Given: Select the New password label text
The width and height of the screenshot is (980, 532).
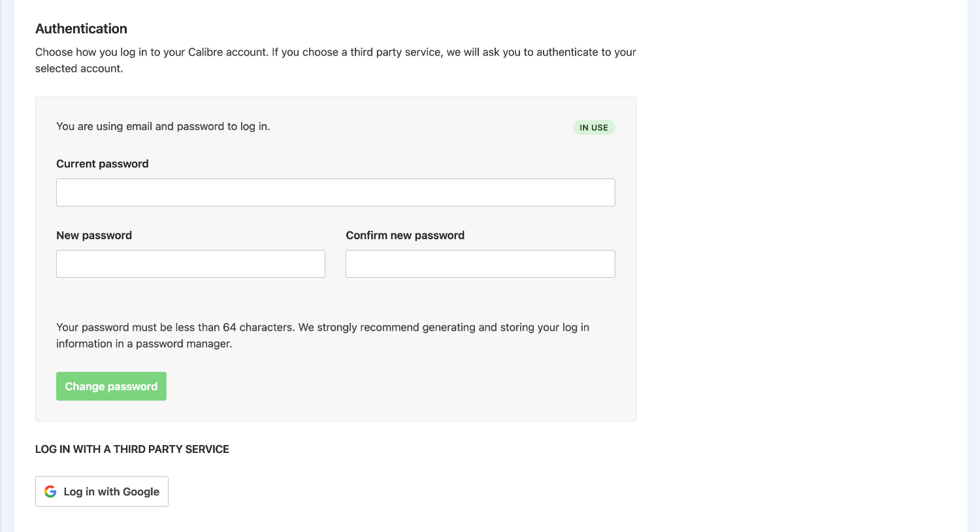Looking at the screenshot, I should tap(93, 235).
